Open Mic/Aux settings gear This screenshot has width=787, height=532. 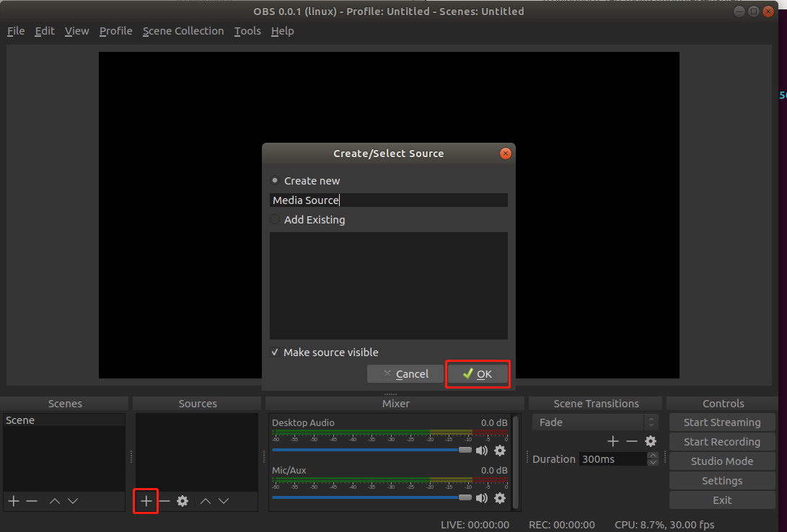[500, 498]
